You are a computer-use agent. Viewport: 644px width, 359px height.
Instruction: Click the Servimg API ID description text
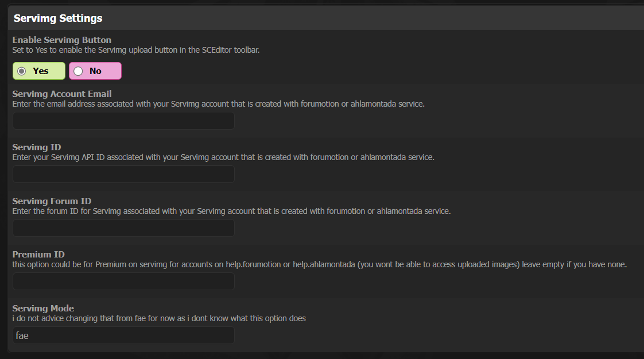click(223, 157)
